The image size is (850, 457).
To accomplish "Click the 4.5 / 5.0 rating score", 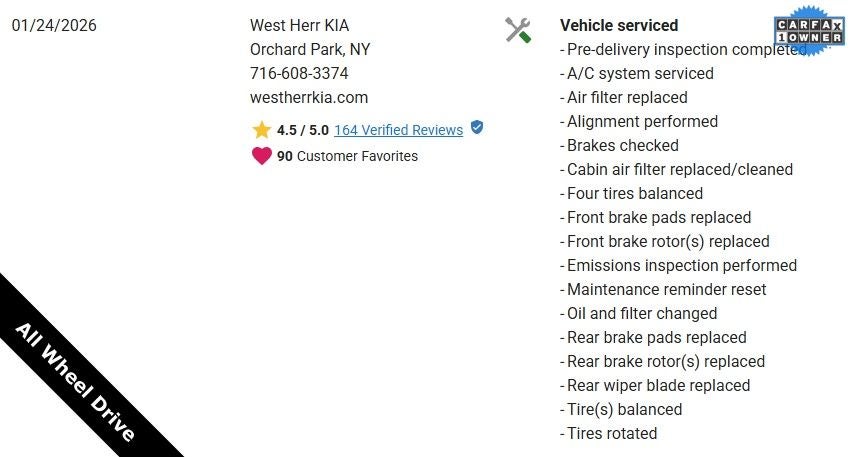I will pyautogui.click(x=303, y=130).
